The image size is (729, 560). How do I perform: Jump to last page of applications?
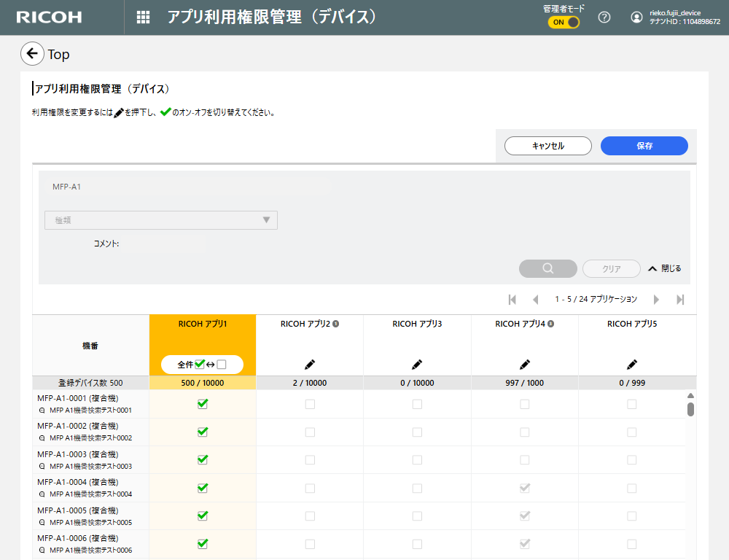[680, 299]
